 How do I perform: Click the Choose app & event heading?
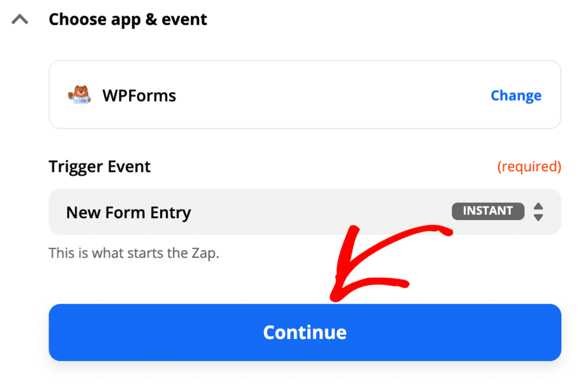128,20
